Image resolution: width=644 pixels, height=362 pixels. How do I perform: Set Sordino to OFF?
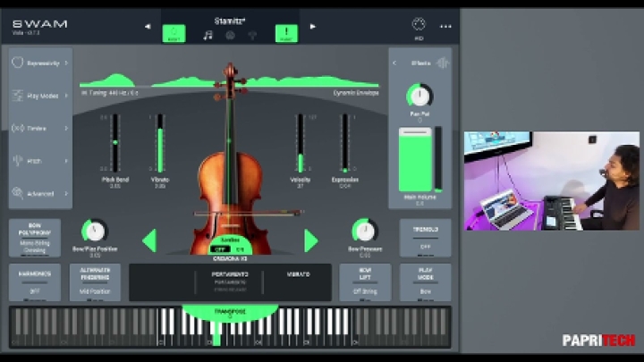click(x=220, y=249)
